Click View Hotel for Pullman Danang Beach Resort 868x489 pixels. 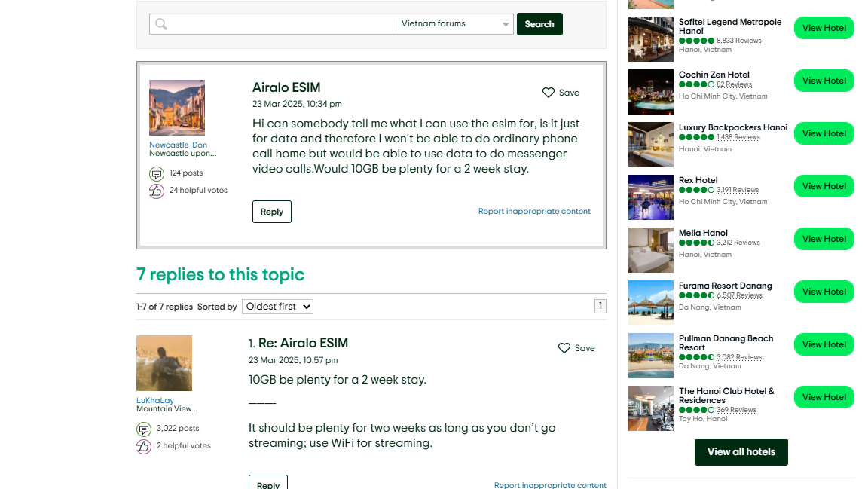click(x=824, y=344)
